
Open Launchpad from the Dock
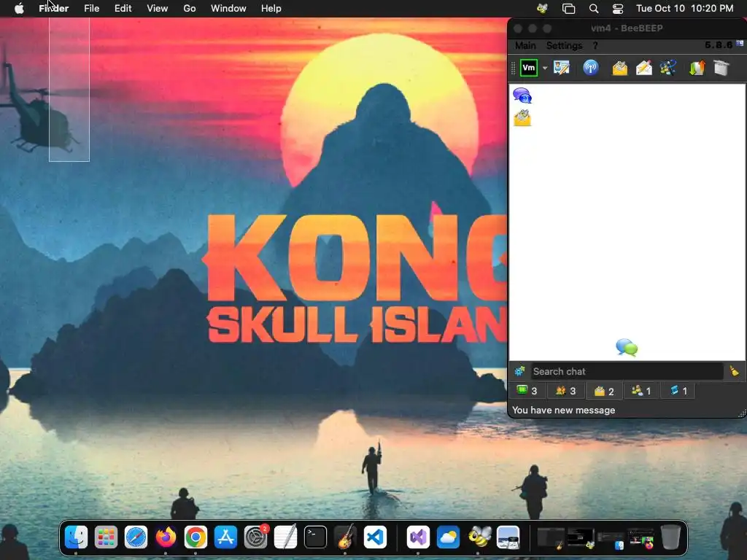pos(106,537)
